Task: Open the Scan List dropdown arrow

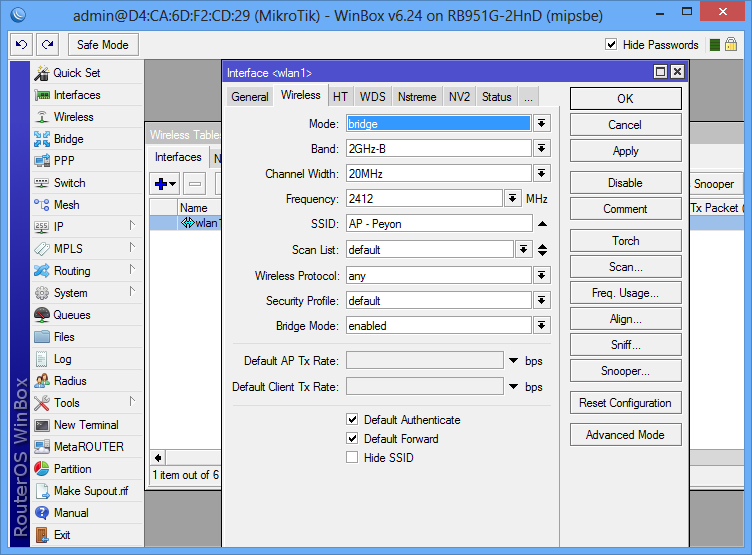Action: [524, 249]
